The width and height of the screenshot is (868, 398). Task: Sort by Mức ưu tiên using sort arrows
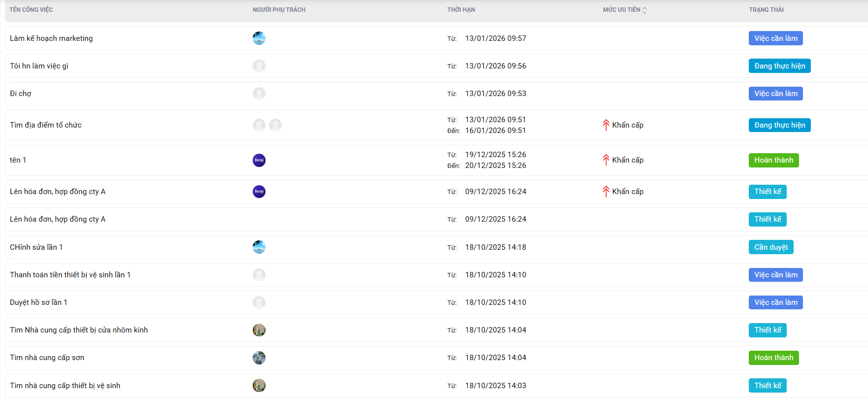[644, 10]
